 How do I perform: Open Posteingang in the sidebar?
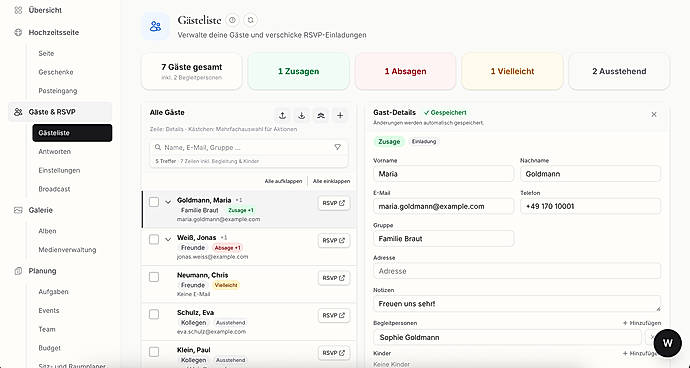[58, 91]
